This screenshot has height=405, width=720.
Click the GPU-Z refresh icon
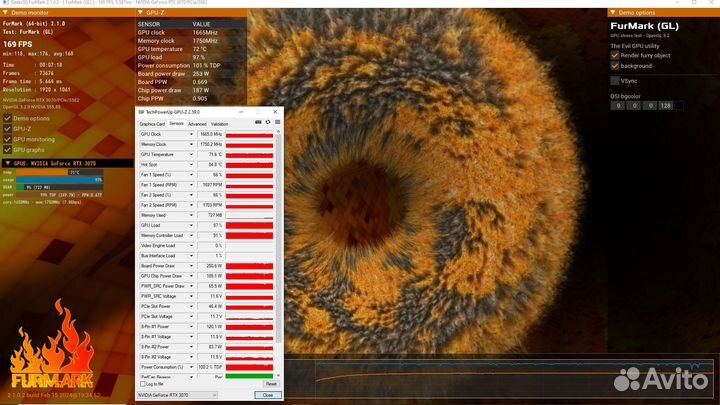(x=268, y=122)
